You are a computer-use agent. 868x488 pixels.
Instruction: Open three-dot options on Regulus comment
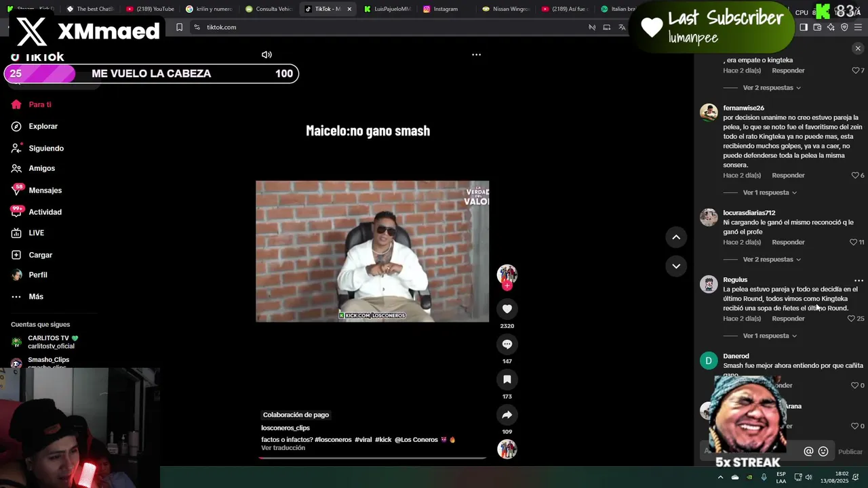click(859, 281)
